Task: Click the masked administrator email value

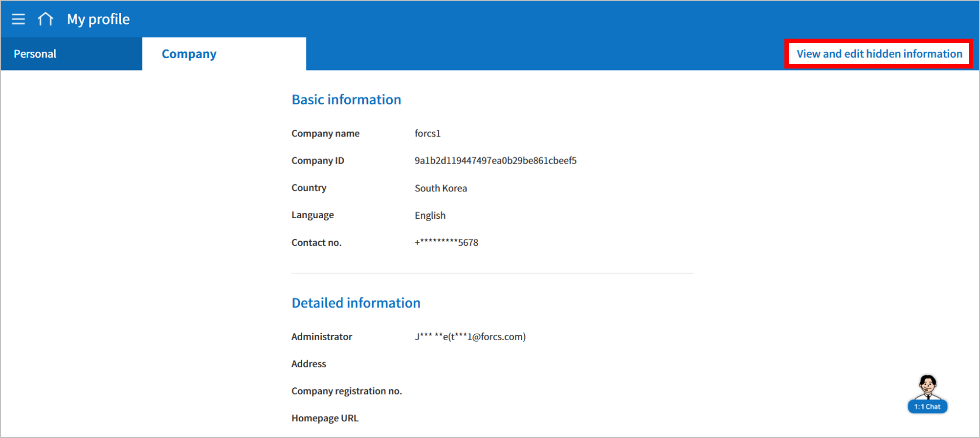Action: click(470, 337)
